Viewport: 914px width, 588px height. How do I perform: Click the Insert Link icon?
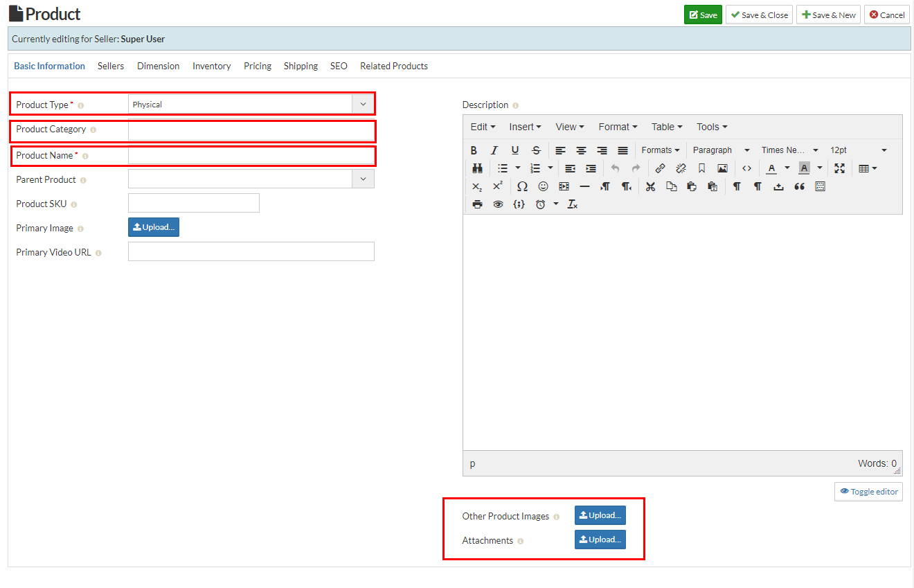pyautogui.click(x=660, y=168)
